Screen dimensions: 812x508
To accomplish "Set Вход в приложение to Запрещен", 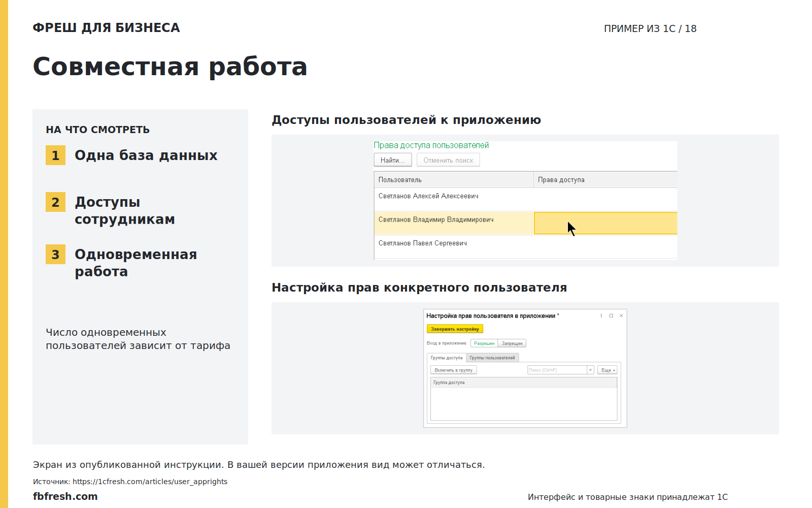I will point(512,343).
